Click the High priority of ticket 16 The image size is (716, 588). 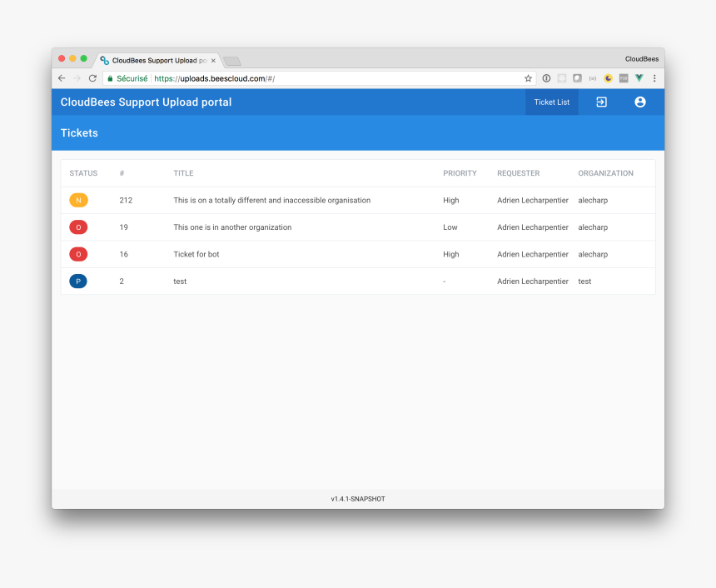[x=450, y=254]
